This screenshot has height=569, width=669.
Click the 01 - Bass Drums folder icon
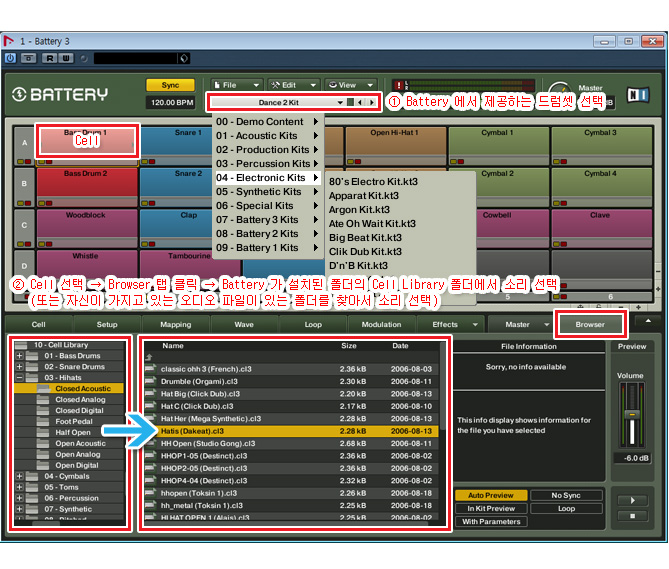point(32,356)
